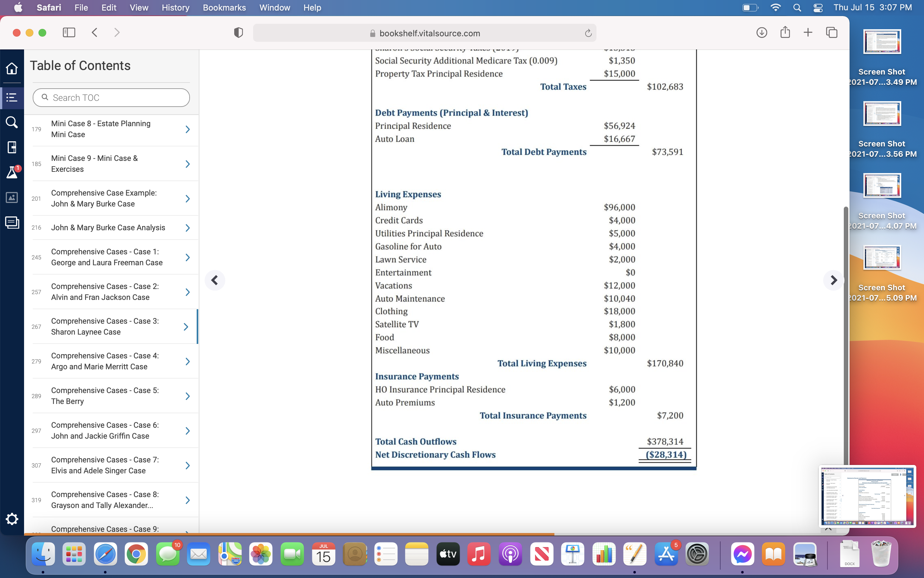Show Safari tab overview
Viewport: 924px width, 578px height.
832,32
